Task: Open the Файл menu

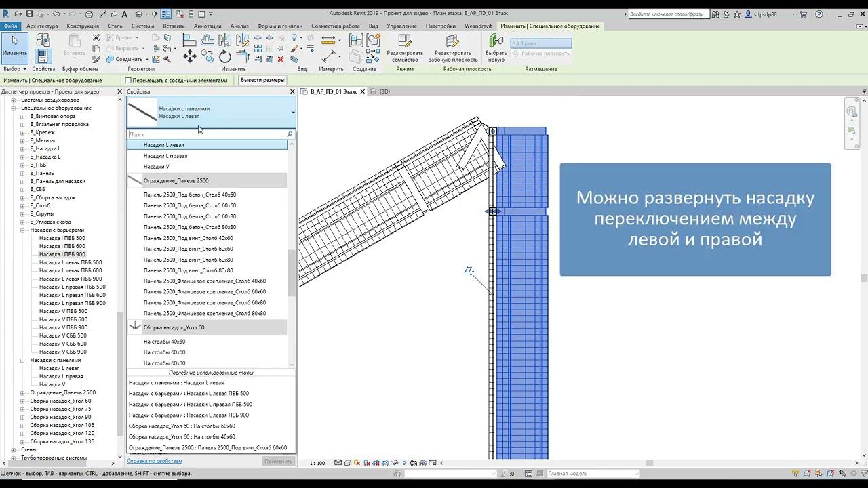Action: pos(10,26)
